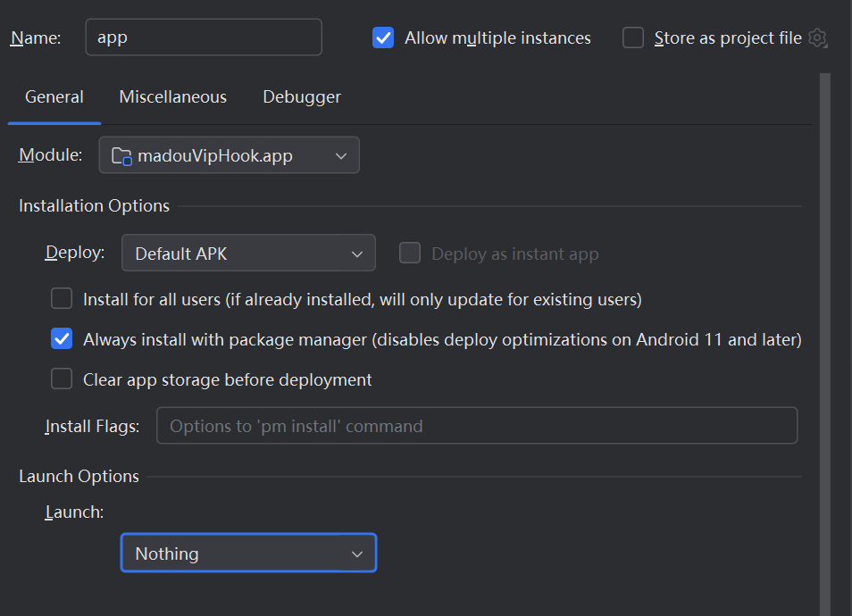Enable Install for all users
Image resolution: width=852 pixels, height=616 pixels.
(62, 299)
